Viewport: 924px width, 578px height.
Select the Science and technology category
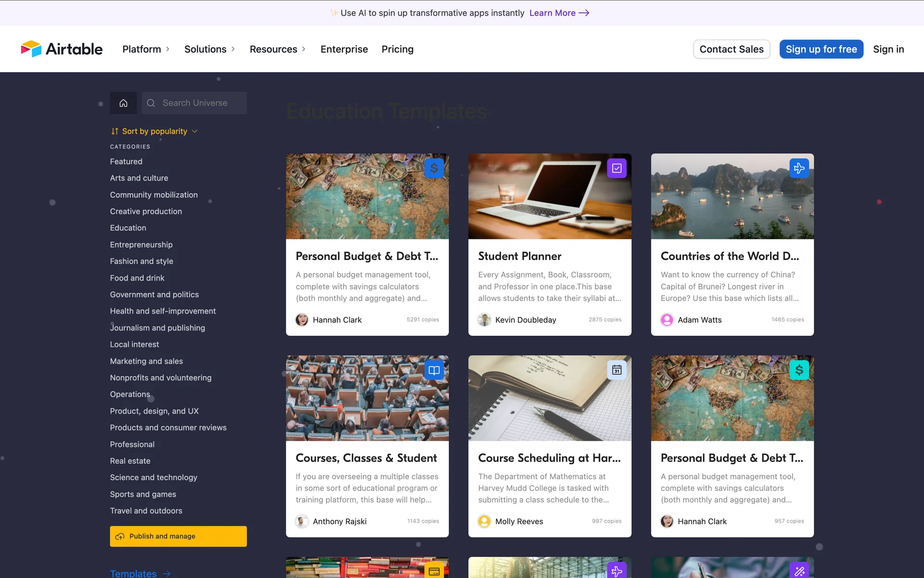(x=154, y=477)
